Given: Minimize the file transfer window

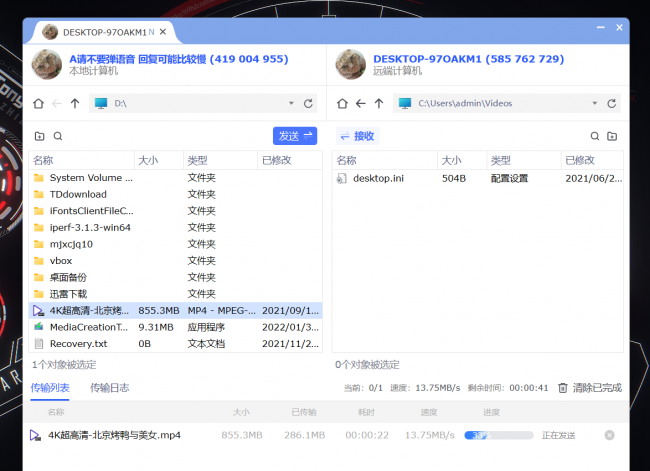Looking at the screenshot, I should click(600, 27).
